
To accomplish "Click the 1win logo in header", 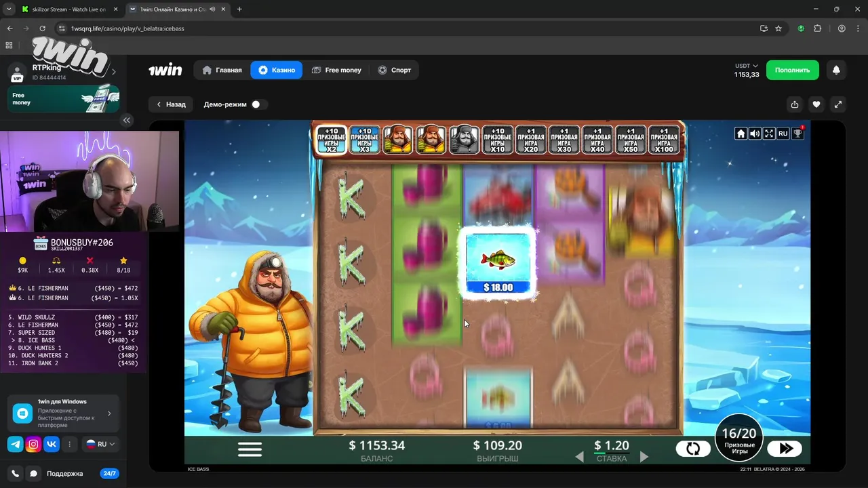I will coord(165,70).
